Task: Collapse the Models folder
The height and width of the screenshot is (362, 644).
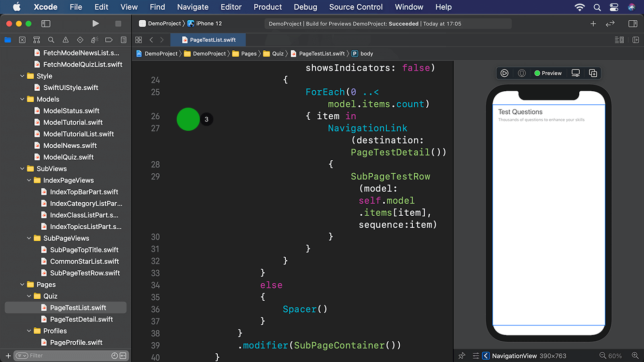Action: tap(22, 99)
